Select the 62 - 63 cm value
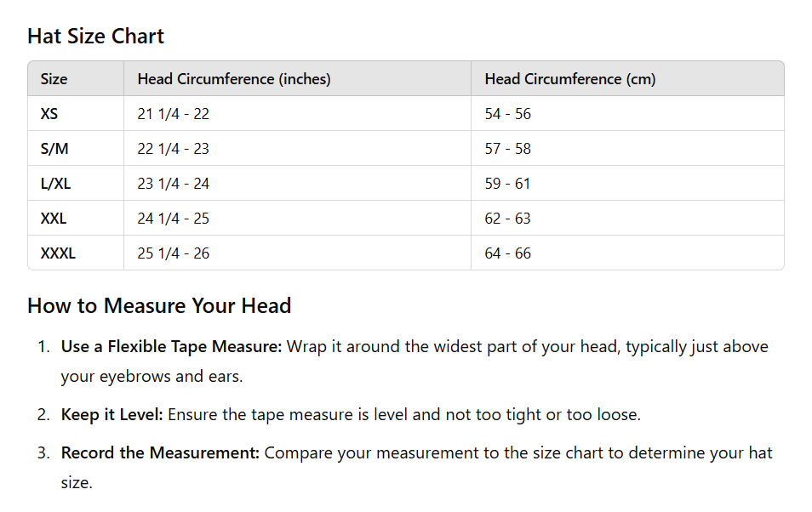The height and width of the screenshot is (512, 812). [507, 219]
